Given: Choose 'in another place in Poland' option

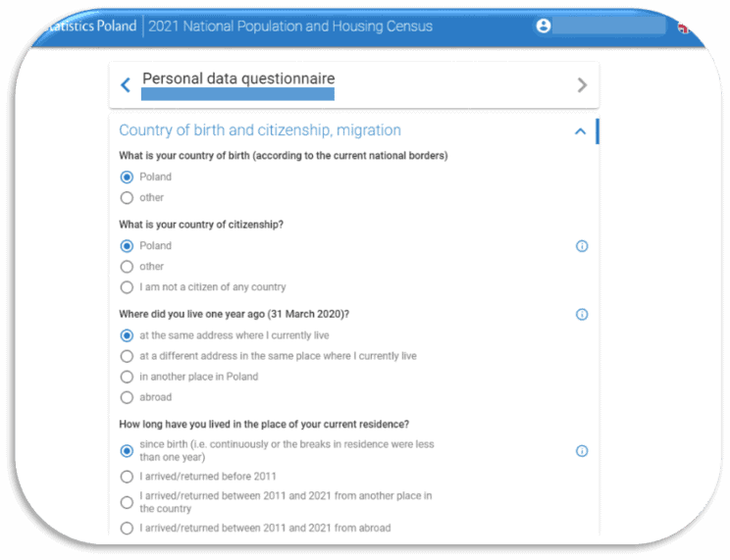Looking at the screenshot, I should [x=127, y=377].
